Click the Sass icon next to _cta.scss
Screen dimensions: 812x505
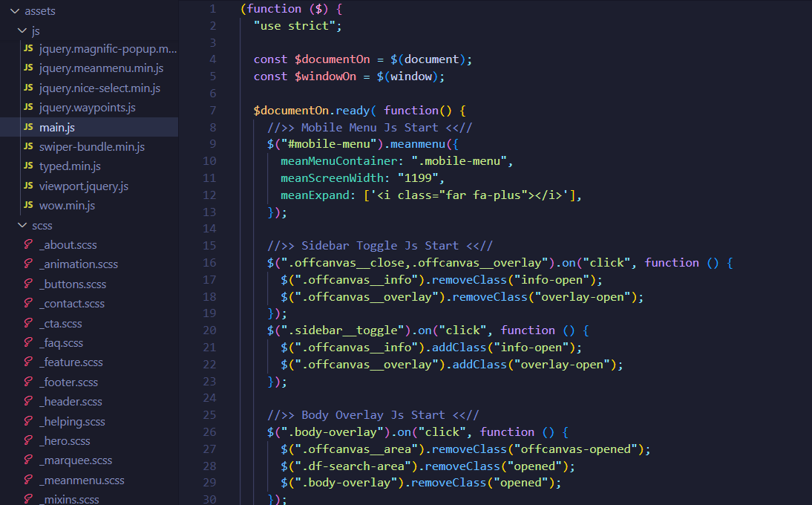pyautogui.click(x=28, y=323)
